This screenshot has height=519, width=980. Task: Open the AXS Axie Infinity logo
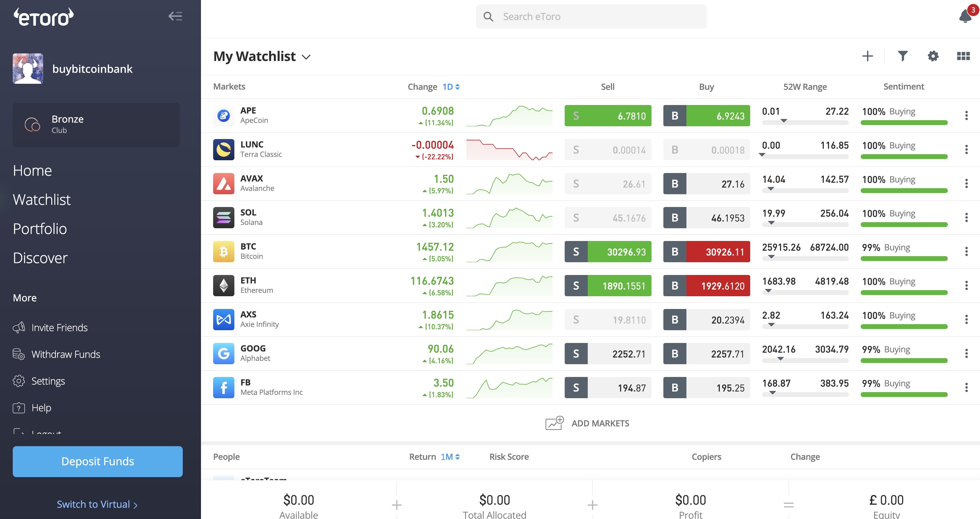(x=224, y=319)
